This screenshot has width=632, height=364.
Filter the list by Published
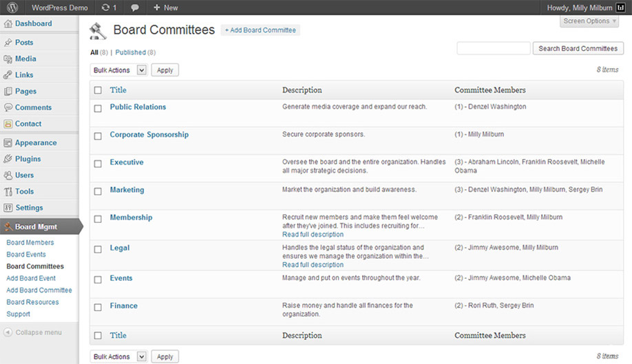[x=130, y=52]
